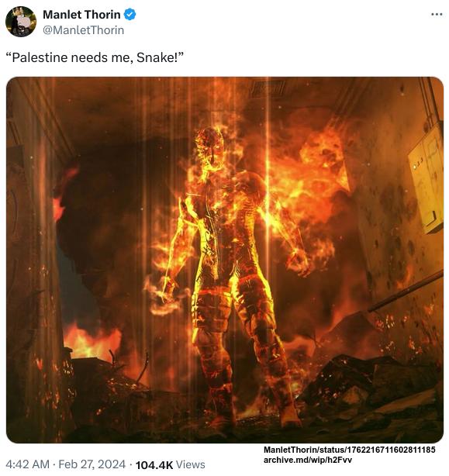Open the Manlet Thorin display name link

(81, 14)
